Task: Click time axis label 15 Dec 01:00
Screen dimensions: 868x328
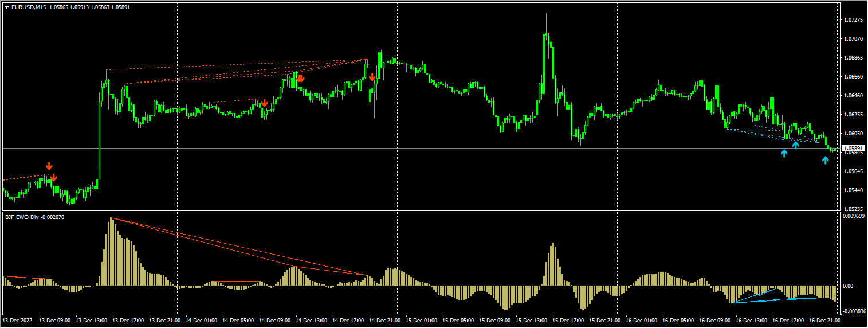Action: point(422,320)
